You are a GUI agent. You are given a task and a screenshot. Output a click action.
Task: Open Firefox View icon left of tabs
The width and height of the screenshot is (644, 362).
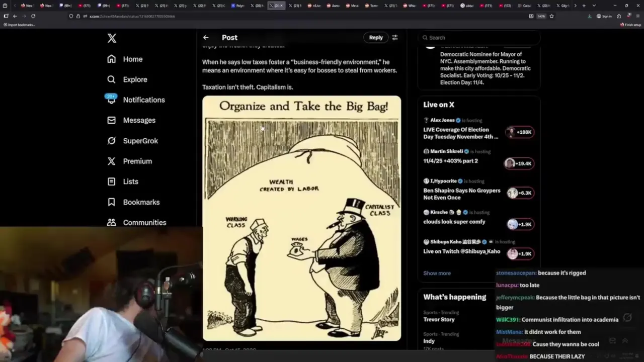[5, 6]
